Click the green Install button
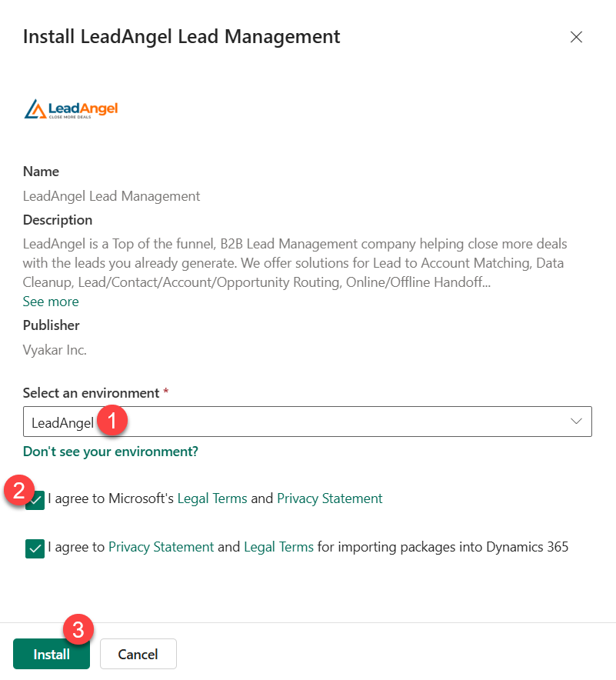Viewport: 616px width, 680px height. click(52, 654)
